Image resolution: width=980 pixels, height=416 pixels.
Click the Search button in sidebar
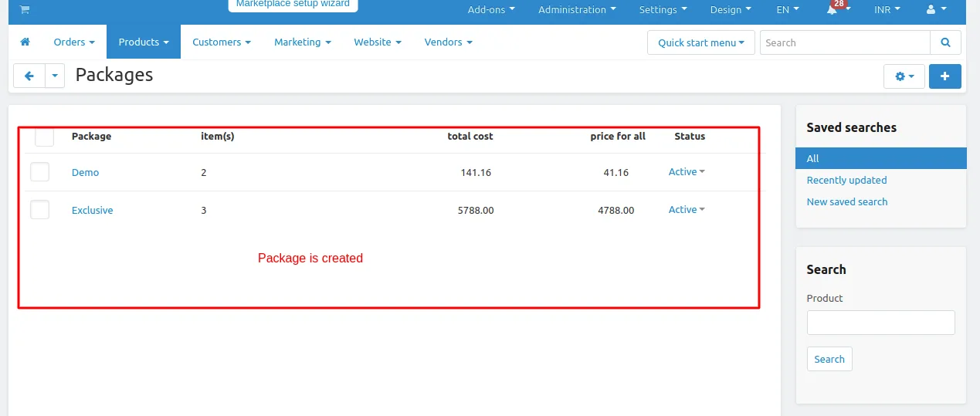point(829,359)
